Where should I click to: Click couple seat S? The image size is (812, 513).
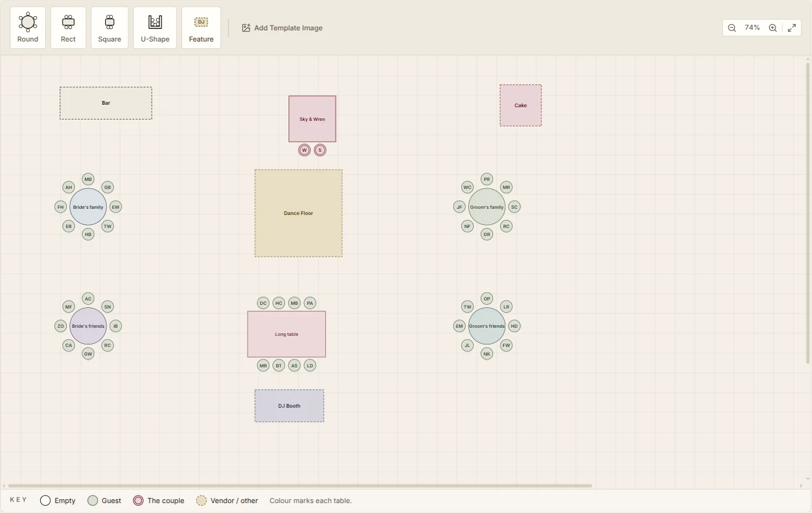coord(320,150)
